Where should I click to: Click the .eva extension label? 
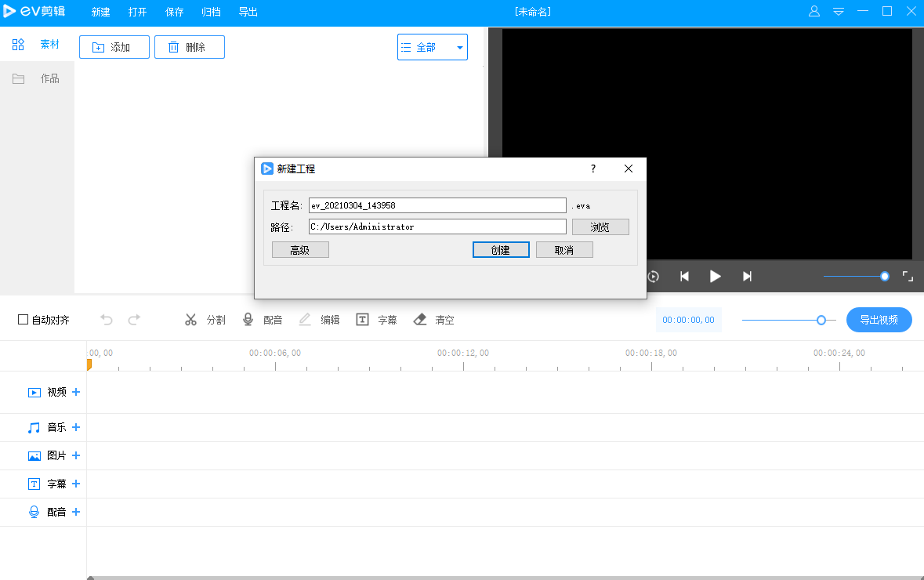[581, 205]
